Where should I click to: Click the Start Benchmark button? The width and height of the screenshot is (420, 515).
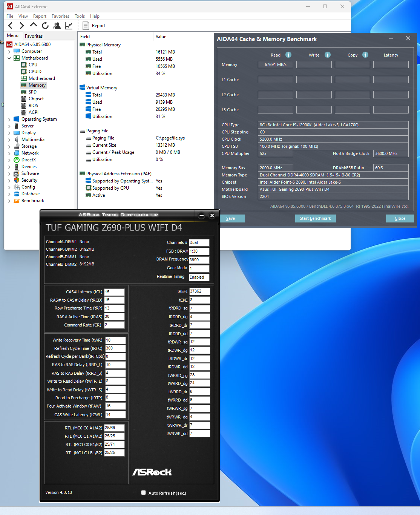pyautogui.click(x=315, y=218)
